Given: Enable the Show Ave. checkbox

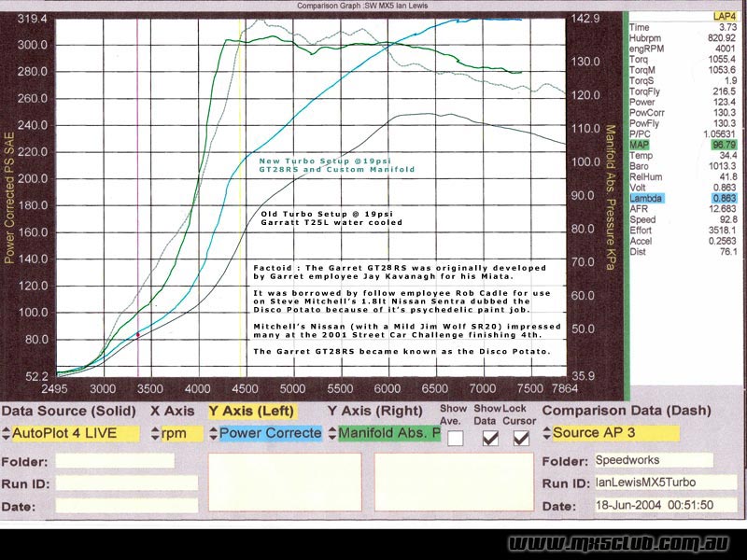Looking at the screenshot, I should [455, 438].
